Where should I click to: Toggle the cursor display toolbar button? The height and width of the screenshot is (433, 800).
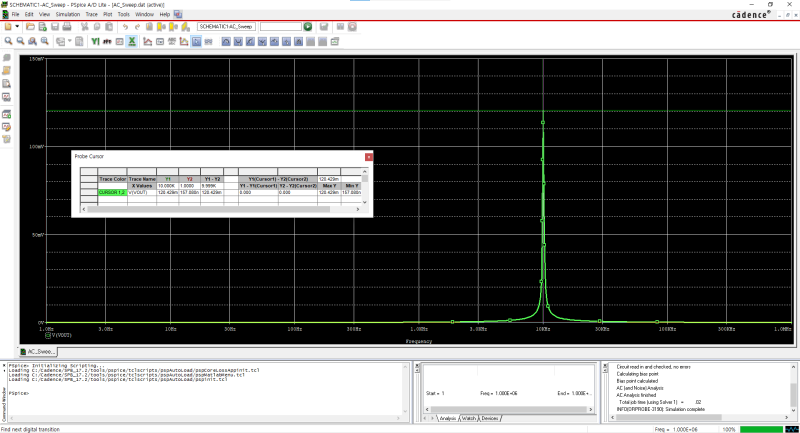click(196, 42)
